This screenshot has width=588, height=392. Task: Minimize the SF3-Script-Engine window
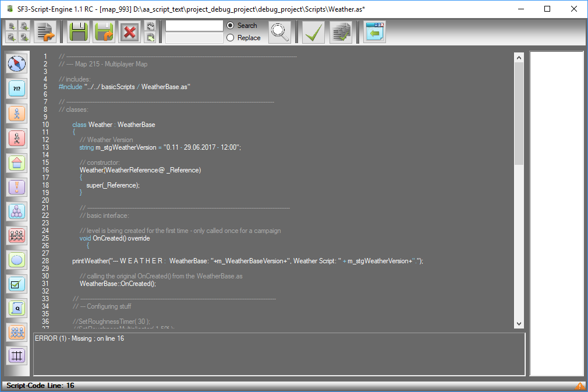coord(521,9)
